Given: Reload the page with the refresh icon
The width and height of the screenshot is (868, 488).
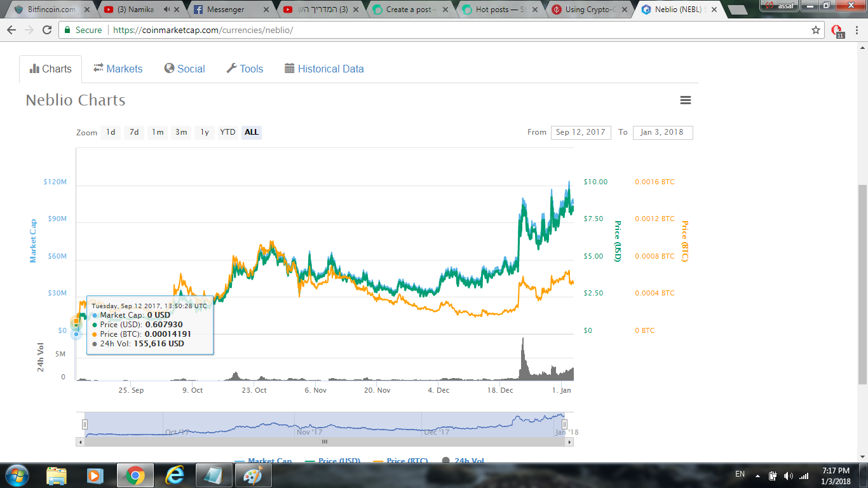Looking at the screenshot, I should coord(47,30).
